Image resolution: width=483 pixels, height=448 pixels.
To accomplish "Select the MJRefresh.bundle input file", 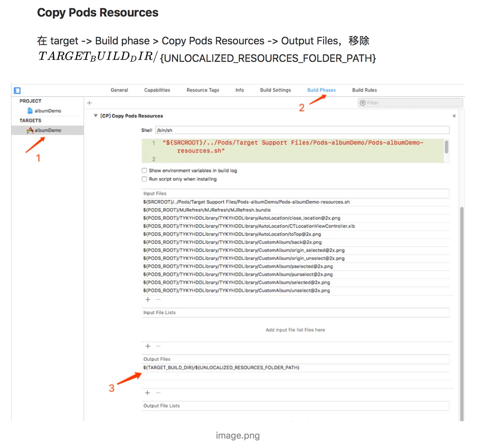I will pos(296,210).
